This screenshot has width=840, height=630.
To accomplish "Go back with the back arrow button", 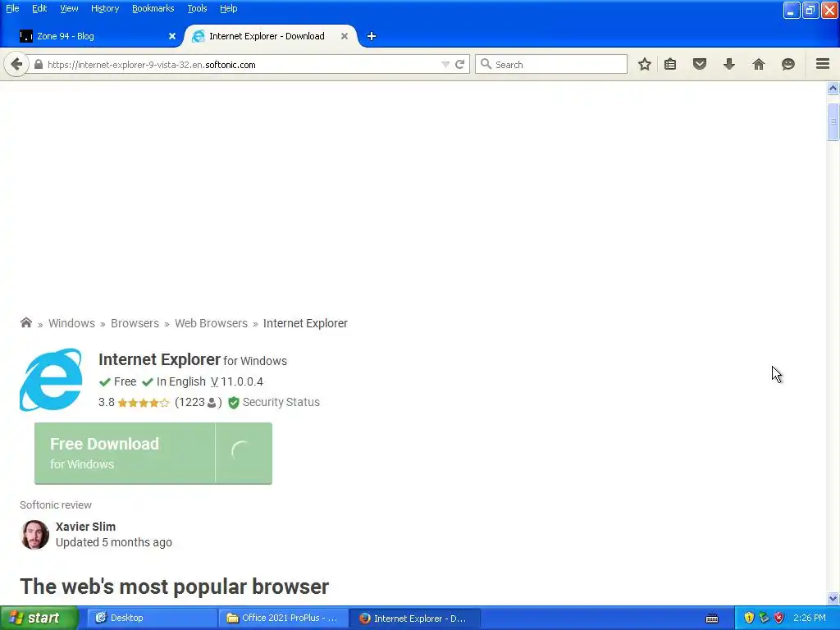I will pyautogui.click(x=16, y=64).
